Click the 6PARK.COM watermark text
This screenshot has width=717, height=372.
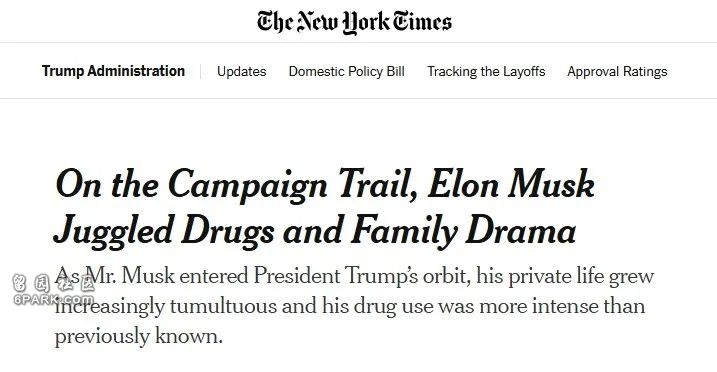pyautogui.click(x=53, y=300)
